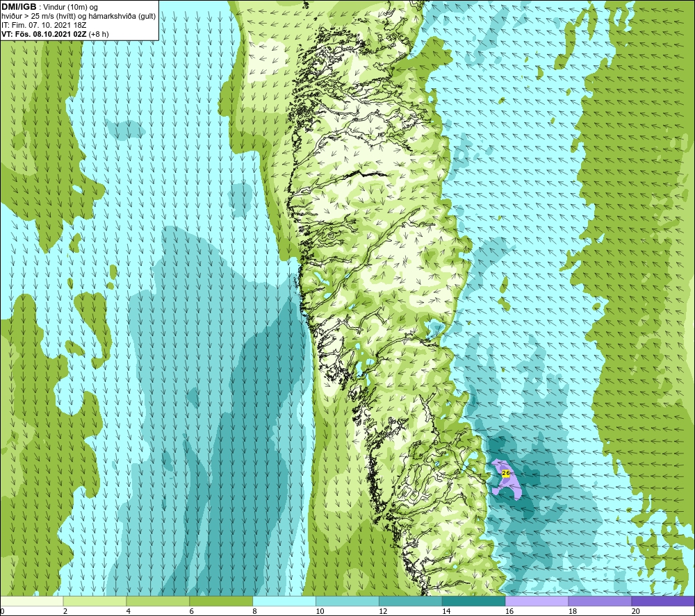695x616 pixels.
Task: Click the scale label '14'
Action: pos(446,611)
